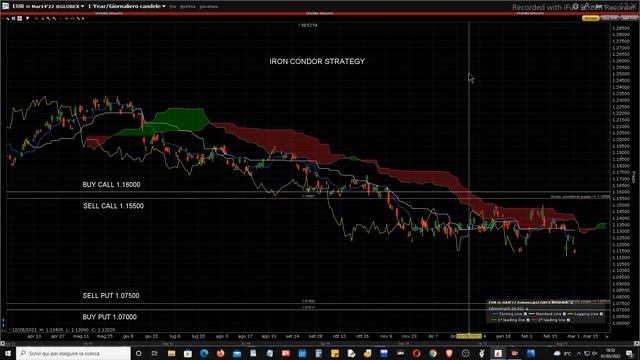Click the SELL PUT 1.07500 label

(111, 296)
